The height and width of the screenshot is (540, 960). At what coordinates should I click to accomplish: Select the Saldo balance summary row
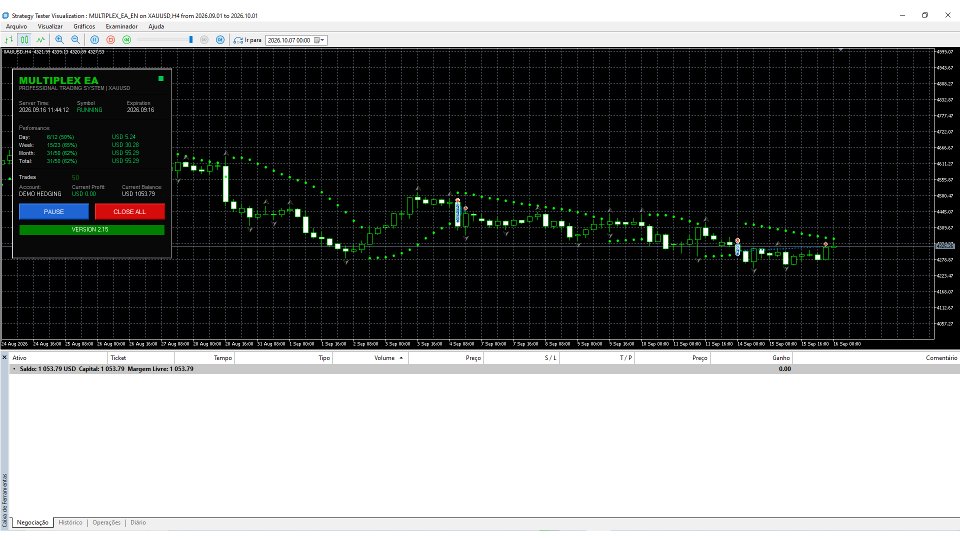coord(484,369)
